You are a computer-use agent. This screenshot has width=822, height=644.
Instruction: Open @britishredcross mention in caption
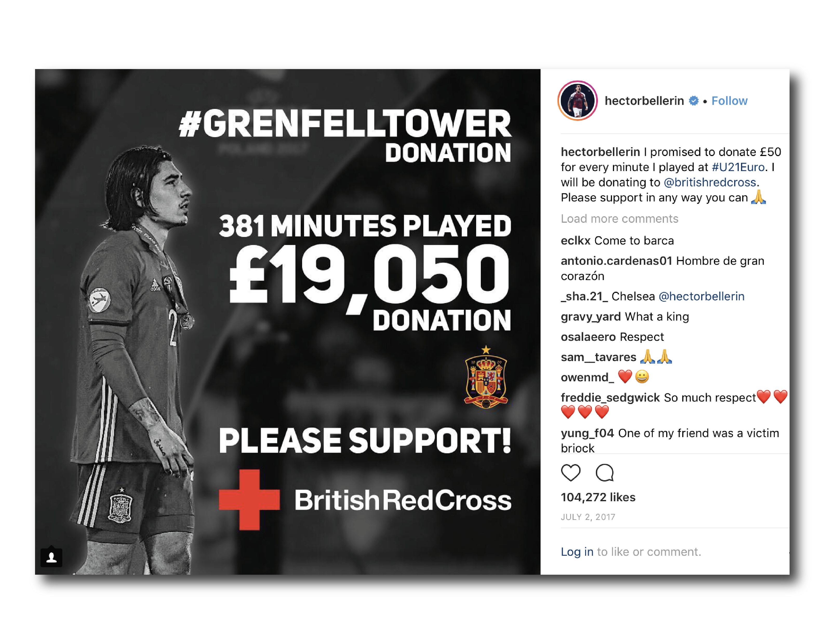[x=710, y=182]
